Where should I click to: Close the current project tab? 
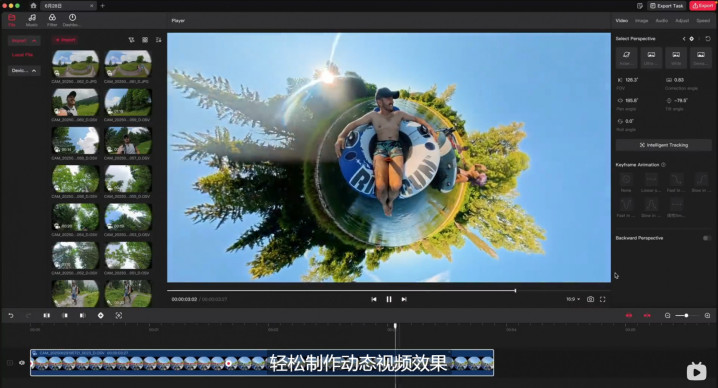click(92, 6)
